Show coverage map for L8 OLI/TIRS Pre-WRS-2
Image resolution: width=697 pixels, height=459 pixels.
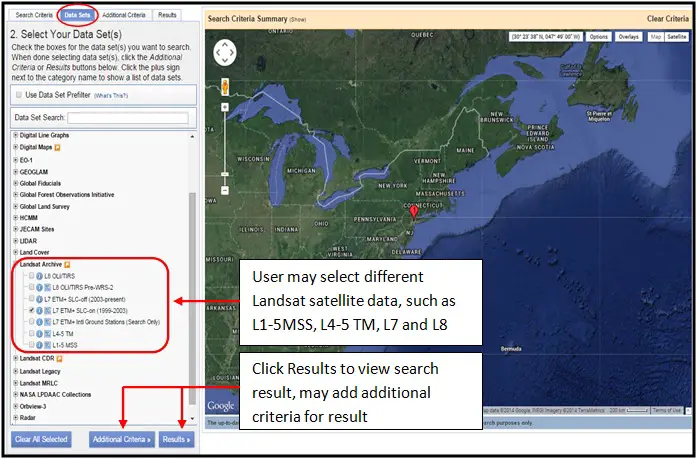47,287
